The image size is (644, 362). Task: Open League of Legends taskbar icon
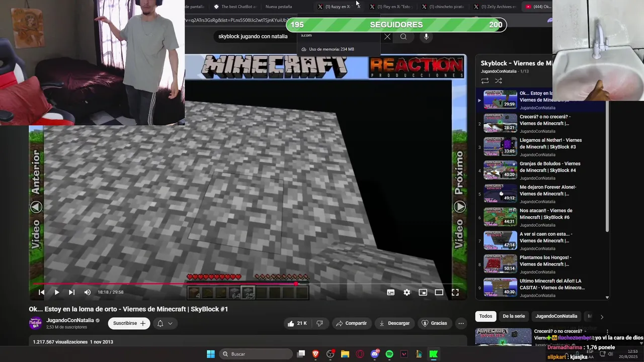pyautogui.click(x=419, y=354)
